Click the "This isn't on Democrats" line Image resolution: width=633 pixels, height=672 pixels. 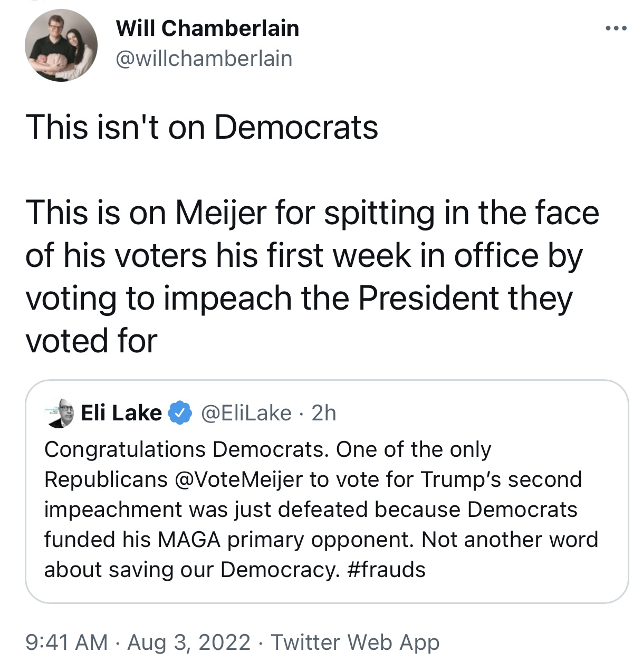click(202, 128)
